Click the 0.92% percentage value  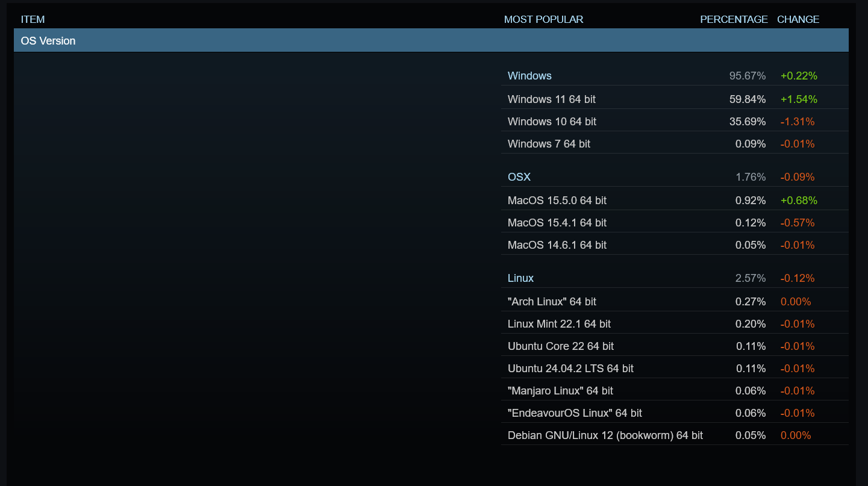[751, 200]
